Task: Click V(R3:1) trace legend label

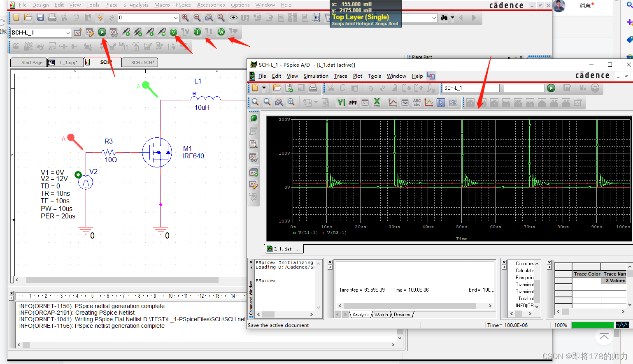Action: (336, 233)
